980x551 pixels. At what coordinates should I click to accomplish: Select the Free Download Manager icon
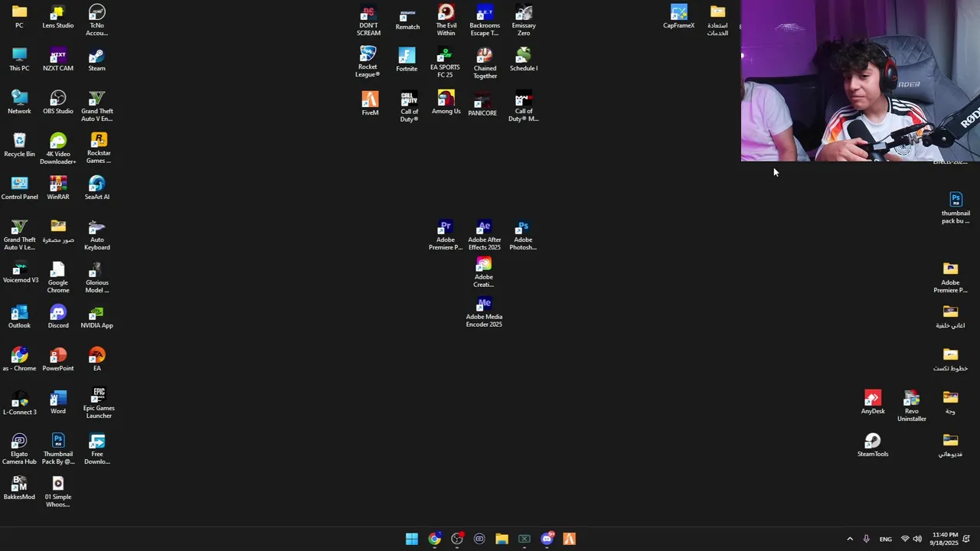pyautogui.click(x=96, y=449)
